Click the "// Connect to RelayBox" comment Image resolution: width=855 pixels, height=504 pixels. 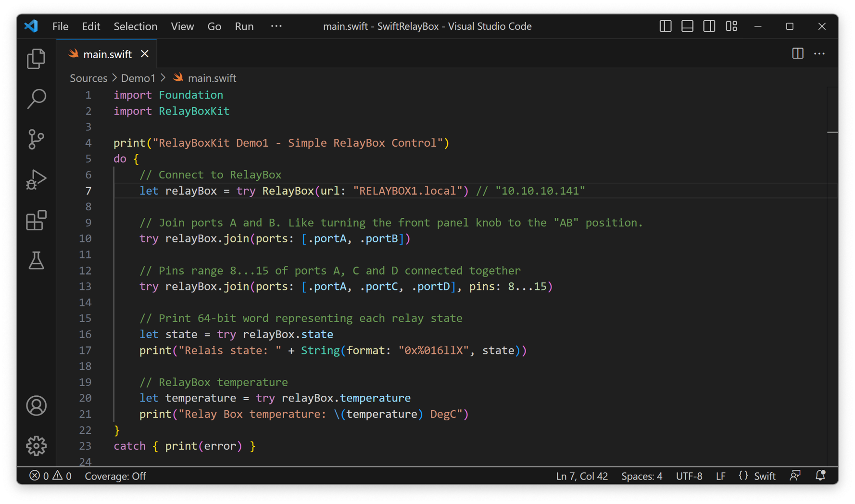tap(210, 175)
